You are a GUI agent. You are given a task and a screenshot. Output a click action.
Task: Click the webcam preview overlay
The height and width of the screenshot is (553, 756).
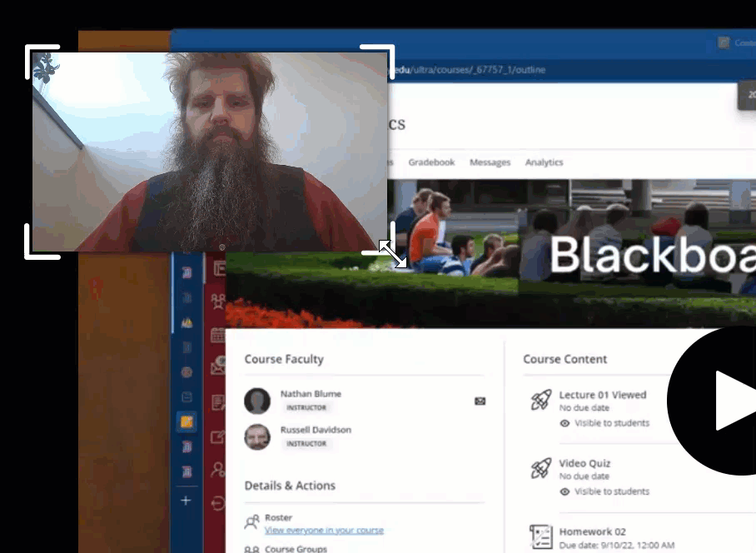click(x=210, y=152)
